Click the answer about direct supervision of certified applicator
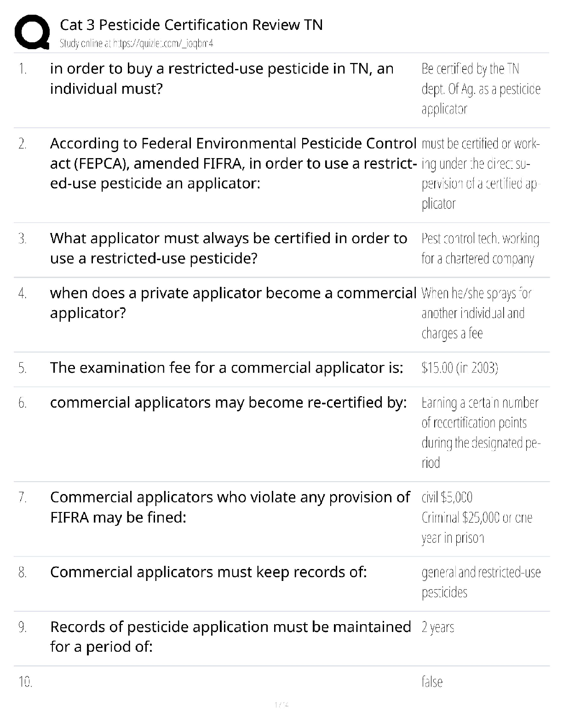The height and width of the screenshot is (728, 563). click(480, 174)
